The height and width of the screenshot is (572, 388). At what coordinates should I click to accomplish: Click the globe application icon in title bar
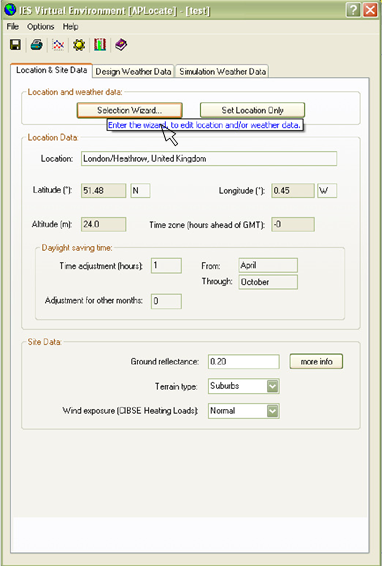pyautogui.click(x=10, y=10)
